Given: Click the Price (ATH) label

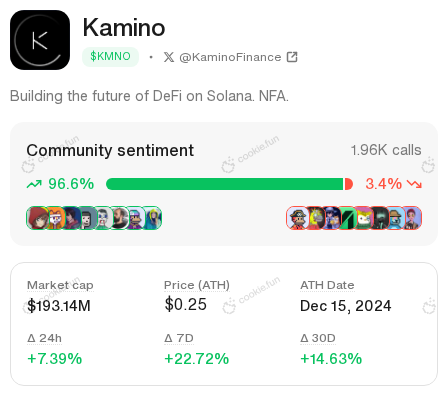Looking at the screenshot, I should pos(197,285).
